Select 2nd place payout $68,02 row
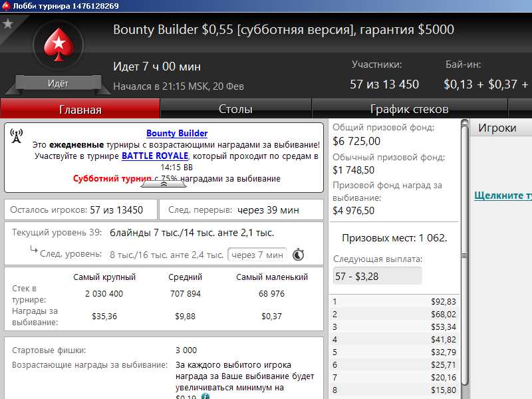This screenshot has height=399, width=532. (x=394, y=314)
